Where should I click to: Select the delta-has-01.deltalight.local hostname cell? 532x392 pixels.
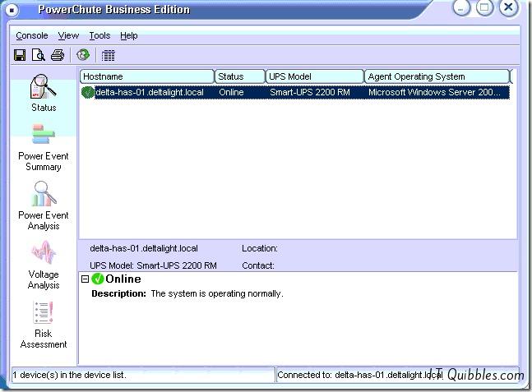[x=150, y=92]
